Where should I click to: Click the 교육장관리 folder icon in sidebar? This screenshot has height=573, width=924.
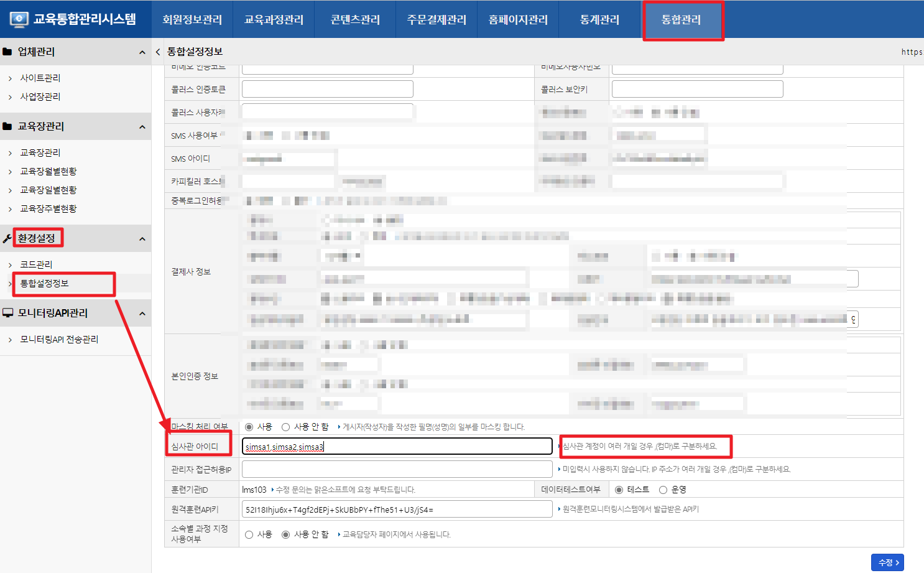point(7,127)
